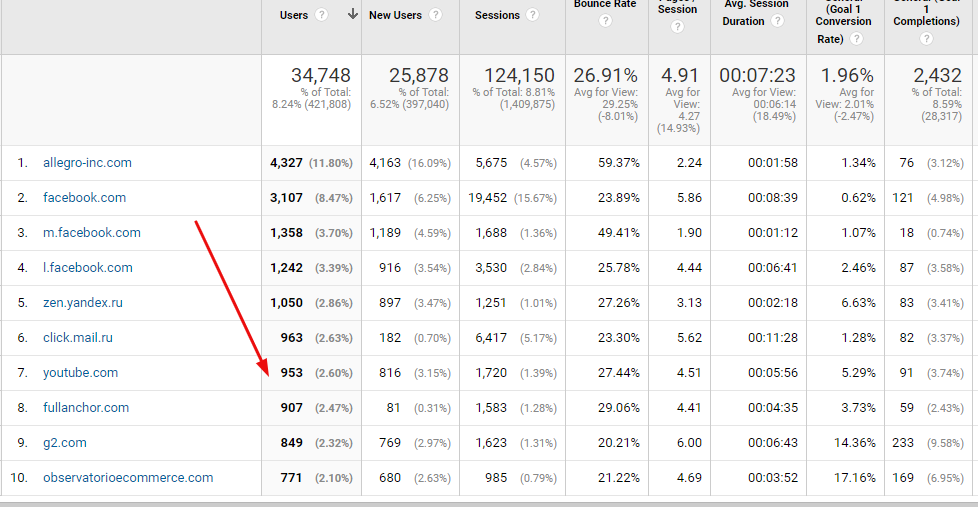Select overall pages per session 4.91

[x=680, y=75]
